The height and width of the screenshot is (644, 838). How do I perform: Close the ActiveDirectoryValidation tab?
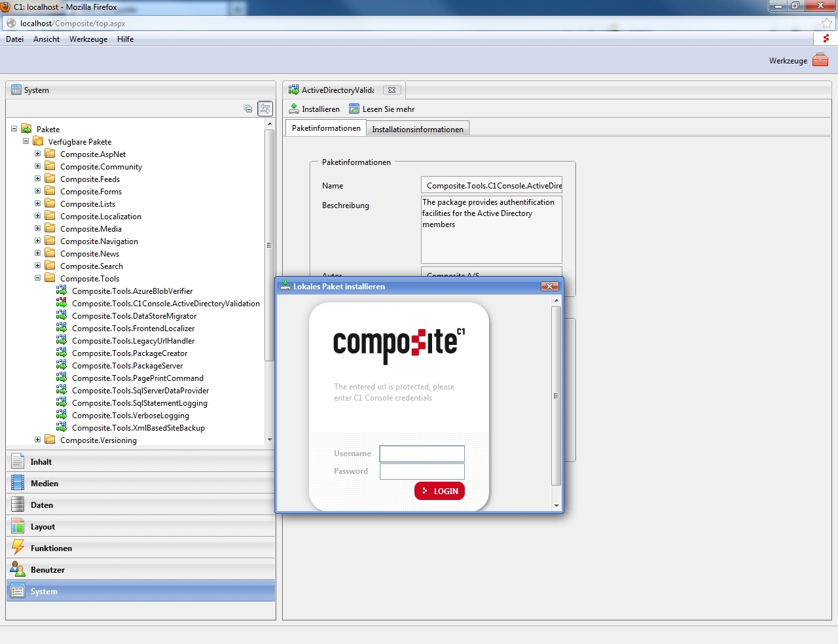392,90
